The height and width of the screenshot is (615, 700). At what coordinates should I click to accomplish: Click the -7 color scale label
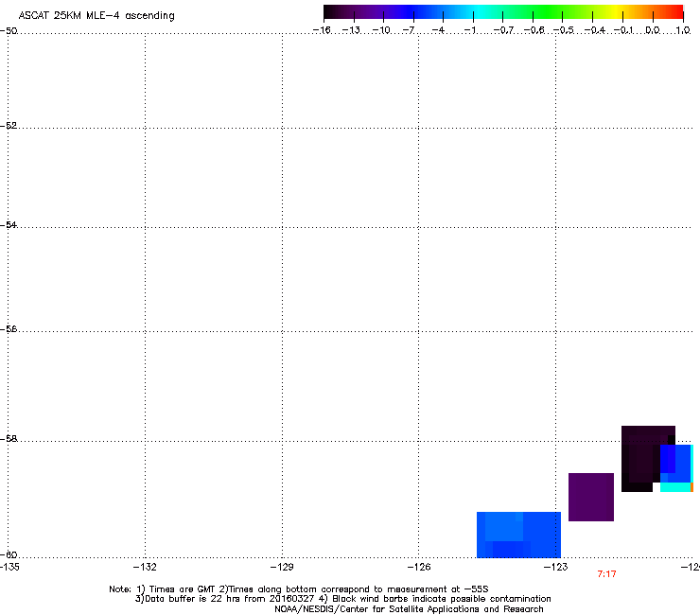pyautogui.click(x=409, y=30)
